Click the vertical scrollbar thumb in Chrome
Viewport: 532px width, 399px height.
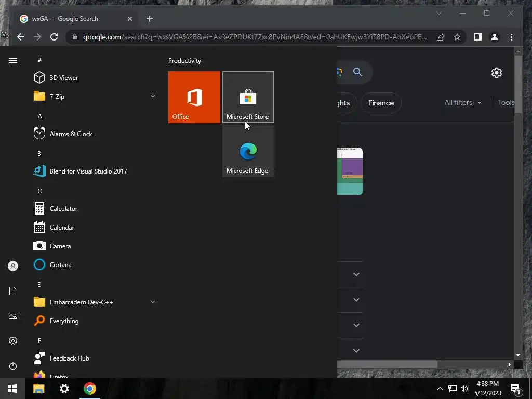click(518, 85)
